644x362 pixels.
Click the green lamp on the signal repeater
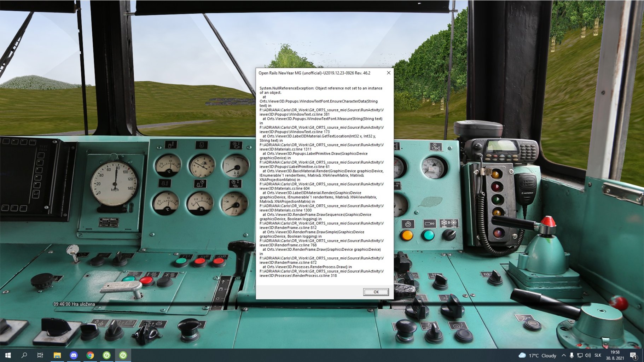pyautogui.click(x=497, y=200)
